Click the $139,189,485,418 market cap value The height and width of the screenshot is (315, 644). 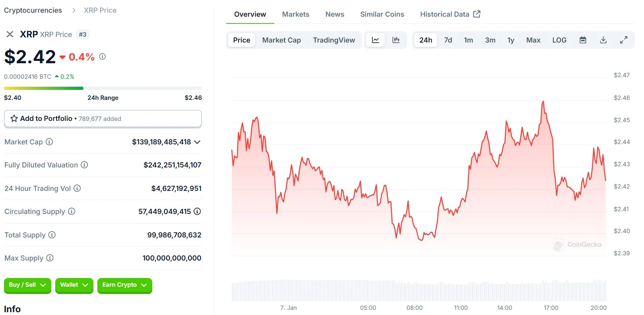(161, 142)
